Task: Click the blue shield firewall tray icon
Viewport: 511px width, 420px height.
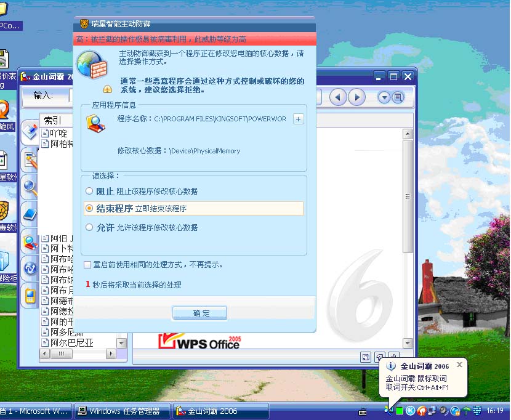Action: [x=477, y=411]
